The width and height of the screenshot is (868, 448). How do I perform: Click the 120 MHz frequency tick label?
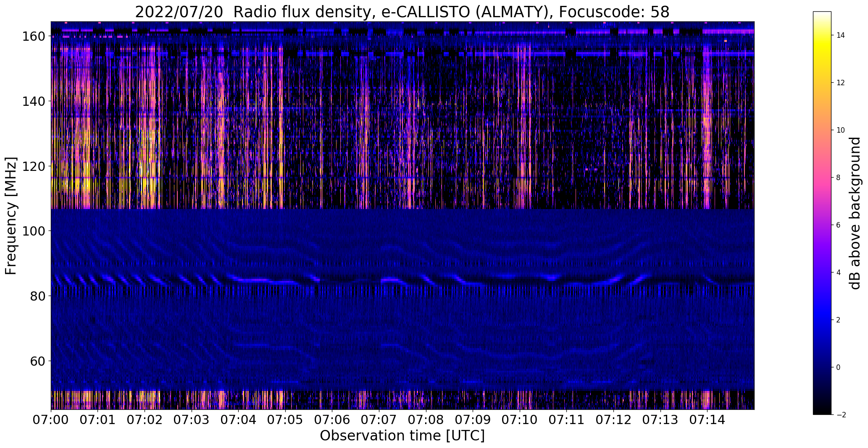click(33, 166)
